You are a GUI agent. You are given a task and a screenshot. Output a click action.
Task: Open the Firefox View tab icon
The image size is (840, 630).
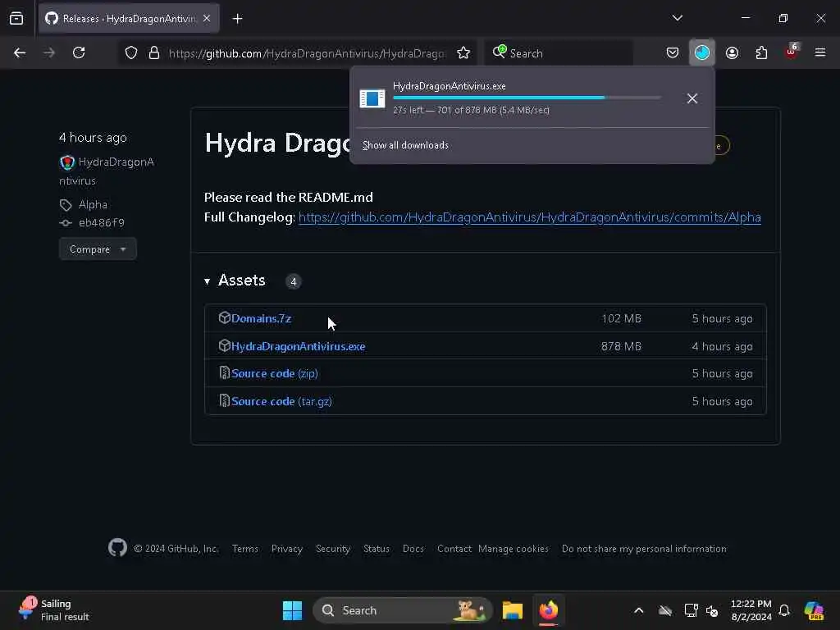16,19
